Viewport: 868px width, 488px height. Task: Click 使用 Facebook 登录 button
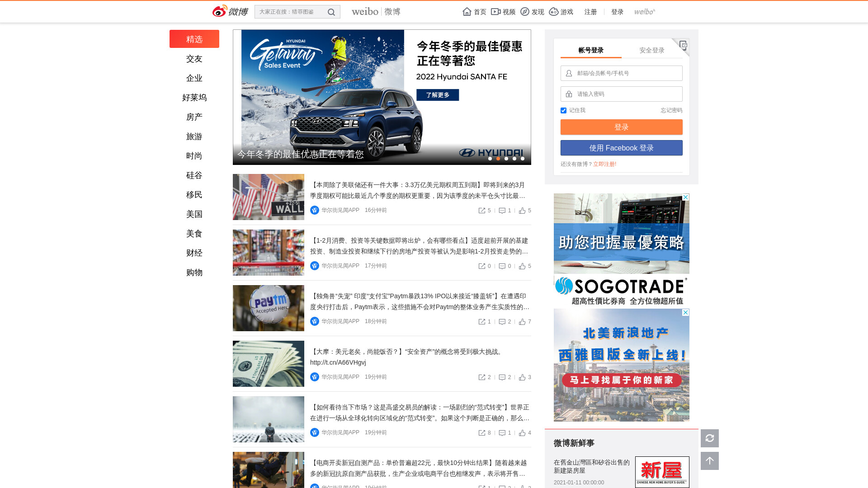(622, 148)
